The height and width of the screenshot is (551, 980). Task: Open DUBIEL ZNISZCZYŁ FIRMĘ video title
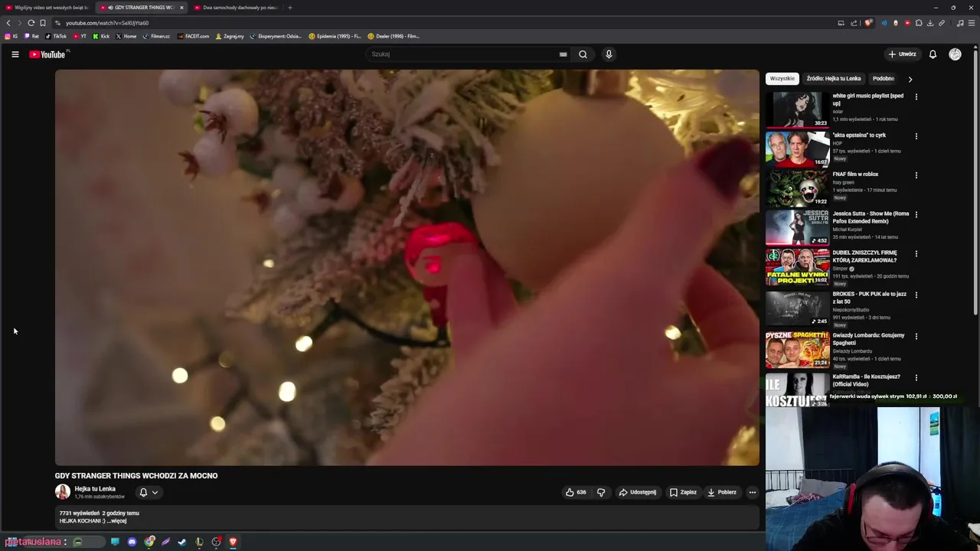[x=865, y=256]
